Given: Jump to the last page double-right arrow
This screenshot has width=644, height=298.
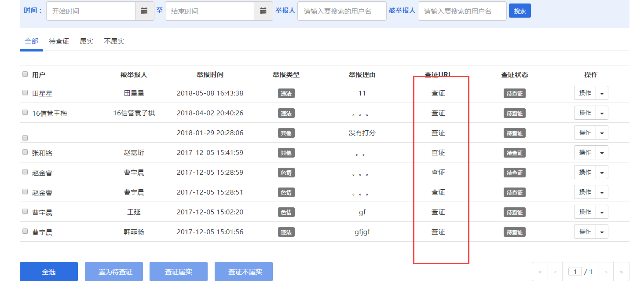Looking at the screenshot, I should [621, 272].
